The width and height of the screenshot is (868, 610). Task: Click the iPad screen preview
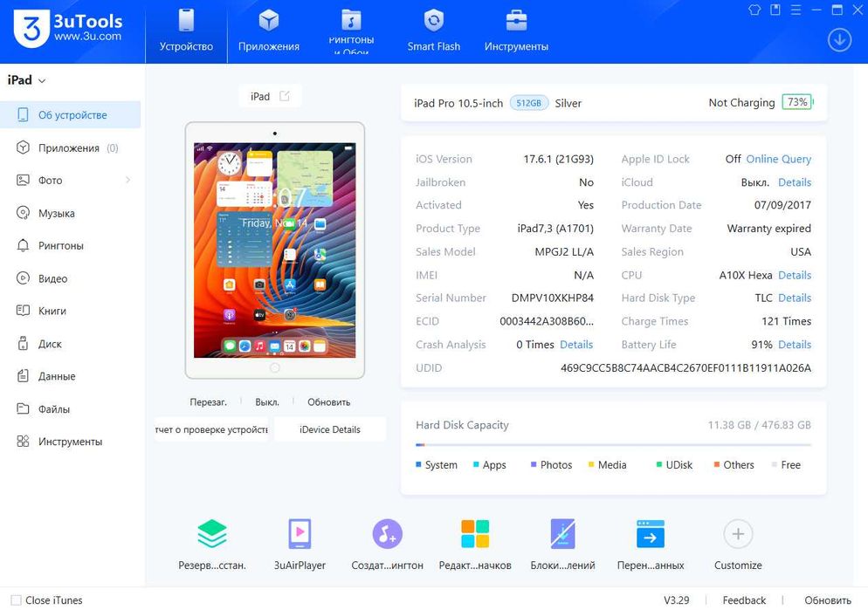274,250
